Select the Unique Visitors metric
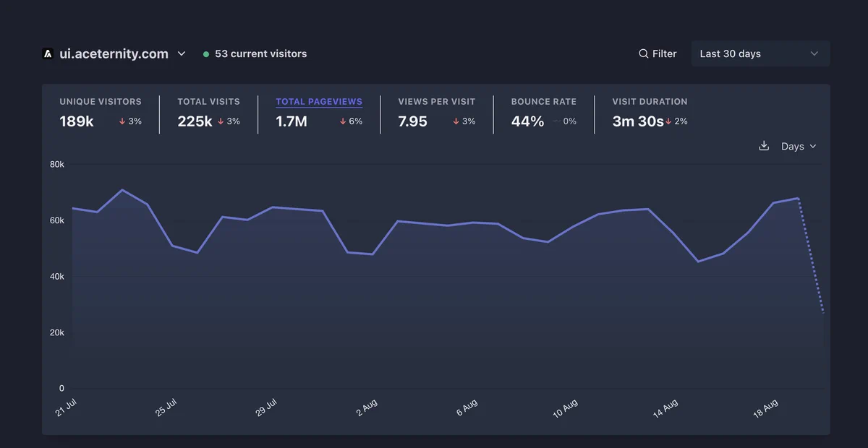Image resolution: width=868 pixels, height=448 pixels. (x=101, y=114)
